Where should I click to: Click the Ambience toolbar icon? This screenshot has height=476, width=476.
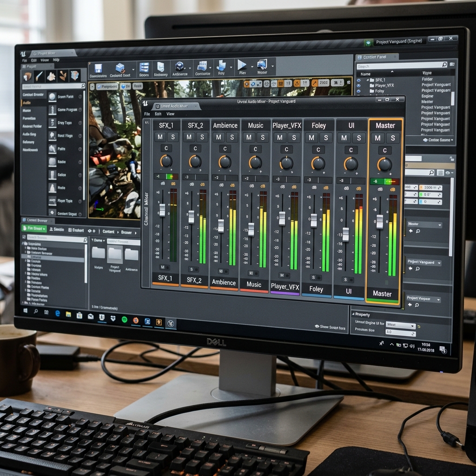click(x=179, y=66)
